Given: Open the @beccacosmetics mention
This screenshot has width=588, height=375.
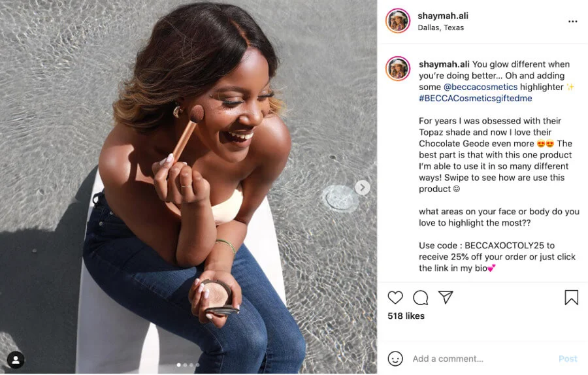Looking at the screenshot, I should tap(480, 87).
